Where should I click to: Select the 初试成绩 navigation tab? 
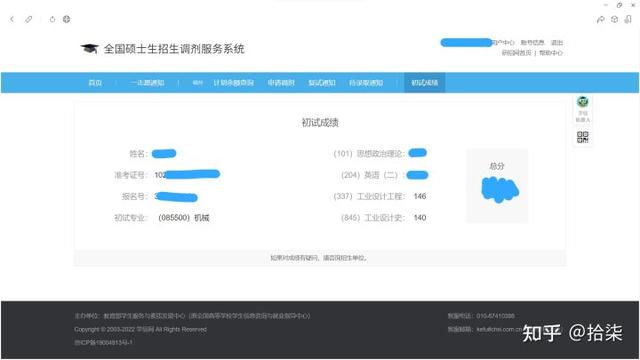424,83
